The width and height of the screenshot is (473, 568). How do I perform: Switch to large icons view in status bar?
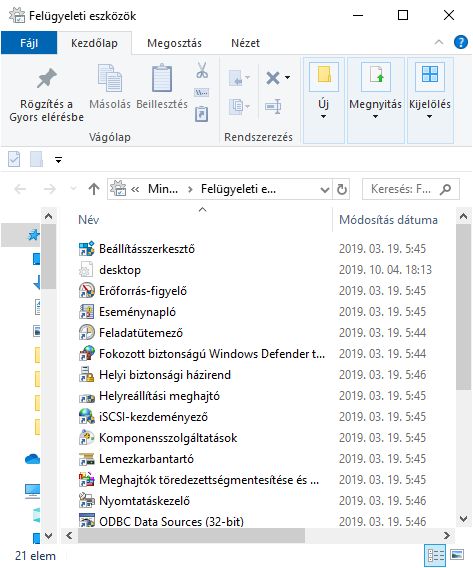coord(457,555)
